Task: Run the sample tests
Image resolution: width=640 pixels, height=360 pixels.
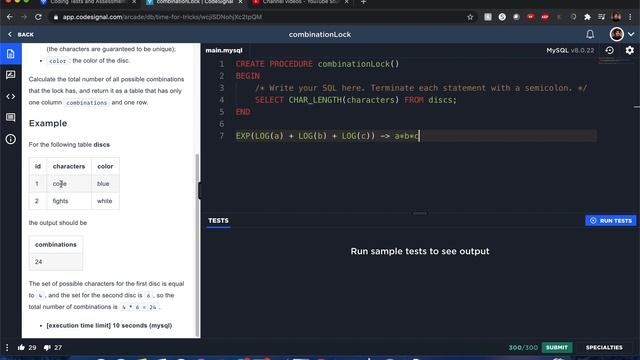Action: (x=611, y=220)
